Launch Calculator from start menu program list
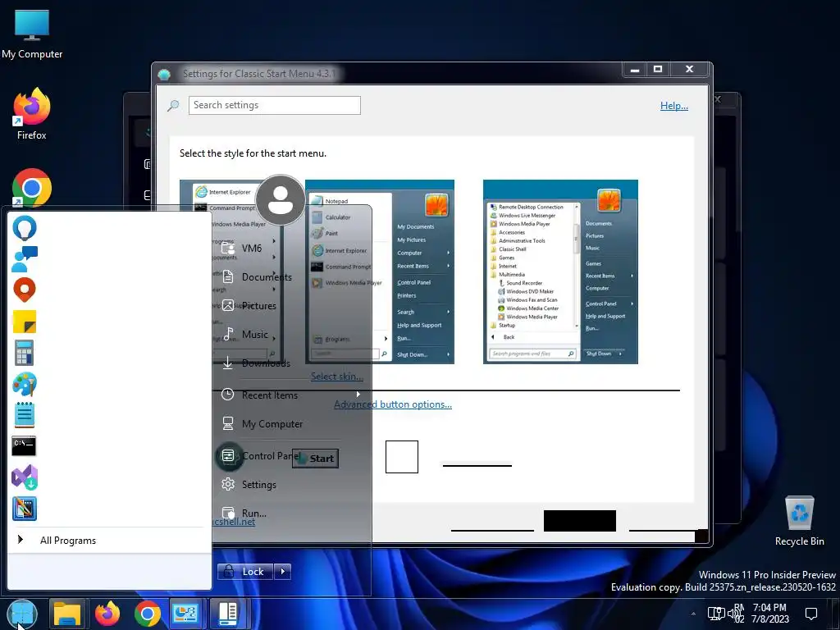Image resolution: width=840 pixels, height=630 pixels. tap(25, 353)
